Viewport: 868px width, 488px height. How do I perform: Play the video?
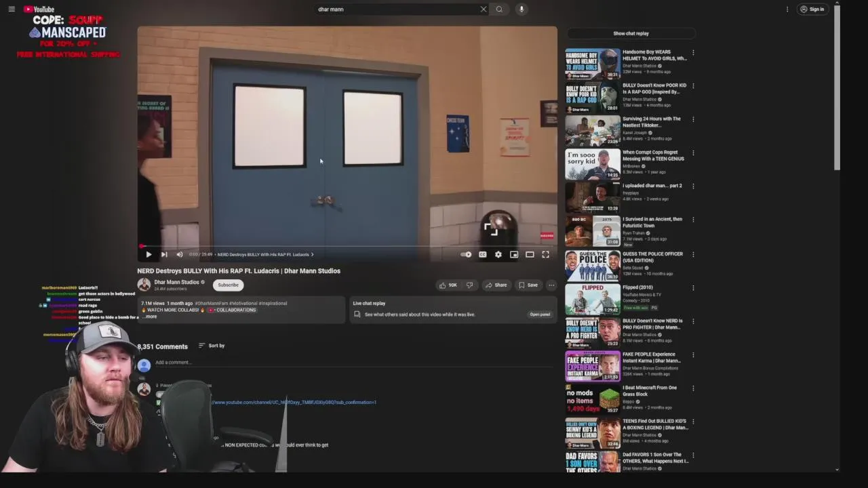pyautogui.click(x=149, y=254)
